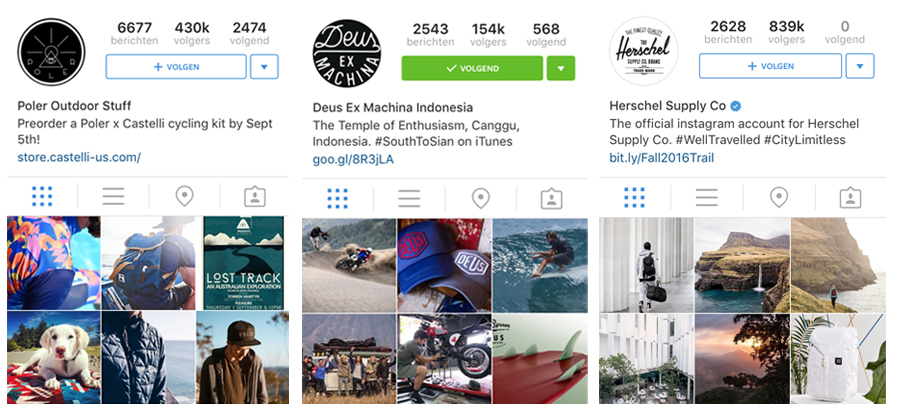Expand dropdown arrow beside Herschel Volgen button
The width and height of the screenshot is (900, 414).
click(x=860, y=66)
